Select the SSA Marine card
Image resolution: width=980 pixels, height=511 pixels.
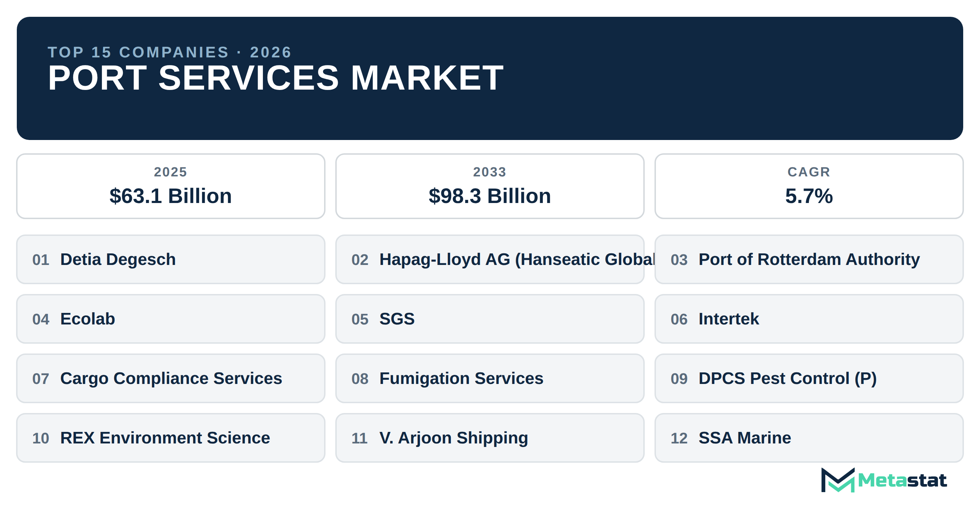point(809,437)
